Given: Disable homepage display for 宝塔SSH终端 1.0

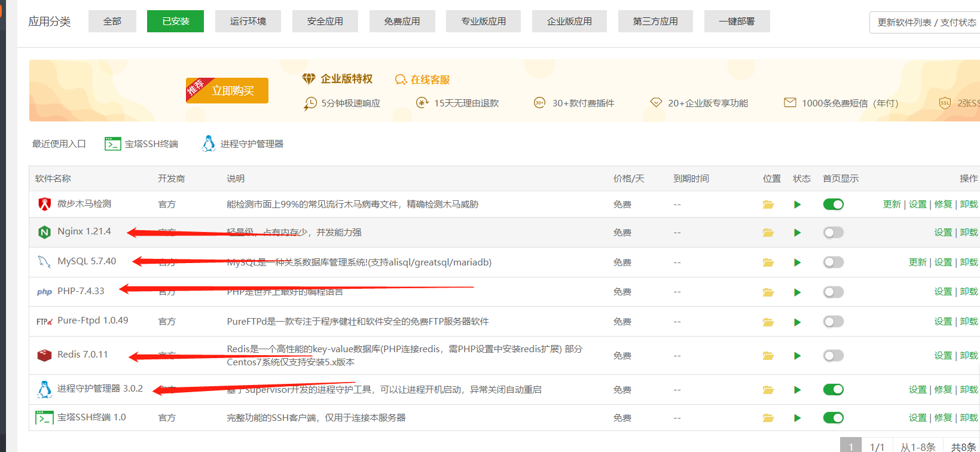Looking at the screenshot, I should coord(833,418).
